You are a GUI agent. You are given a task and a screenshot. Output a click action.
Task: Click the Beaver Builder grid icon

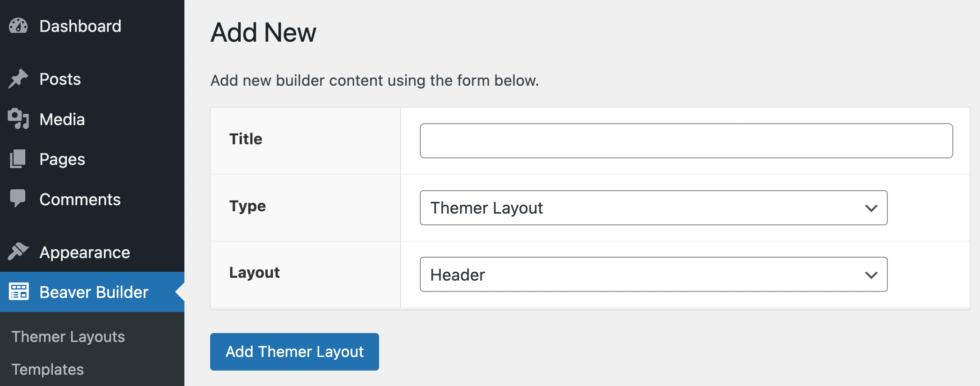(19, 292)
